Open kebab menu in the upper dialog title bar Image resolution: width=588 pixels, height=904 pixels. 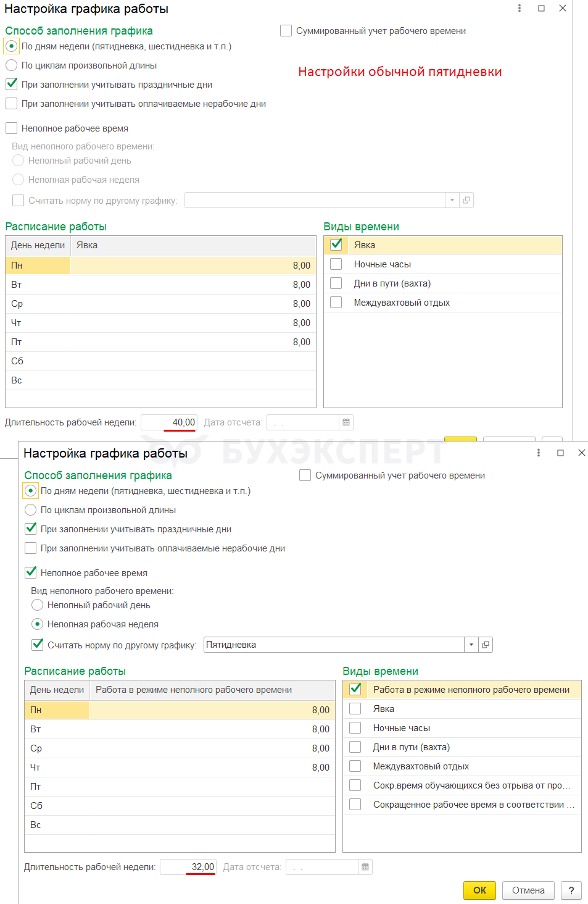(520, 8)
